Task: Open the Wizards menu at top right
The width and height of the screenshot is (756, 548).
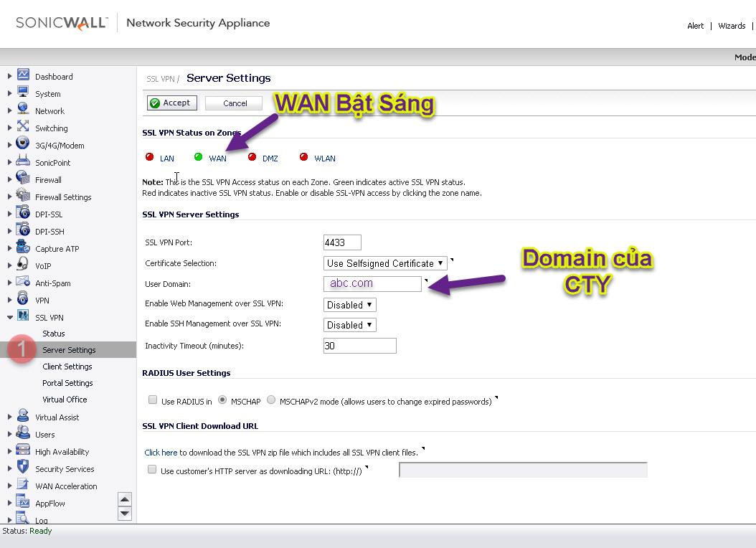Action: point(731,26)
